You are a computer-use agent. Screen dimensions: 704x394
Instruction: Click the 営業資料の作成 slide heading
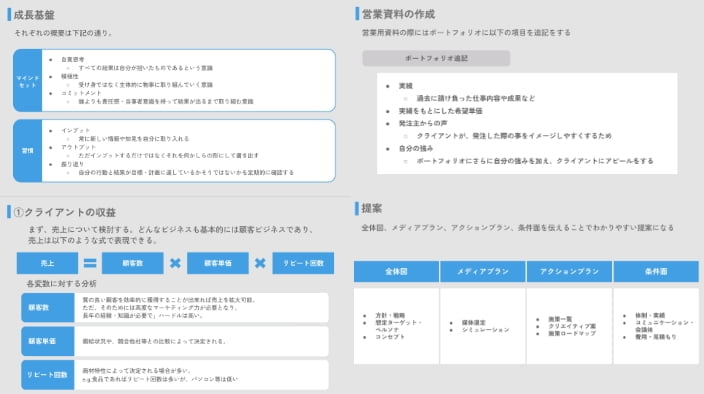(398, 14)
